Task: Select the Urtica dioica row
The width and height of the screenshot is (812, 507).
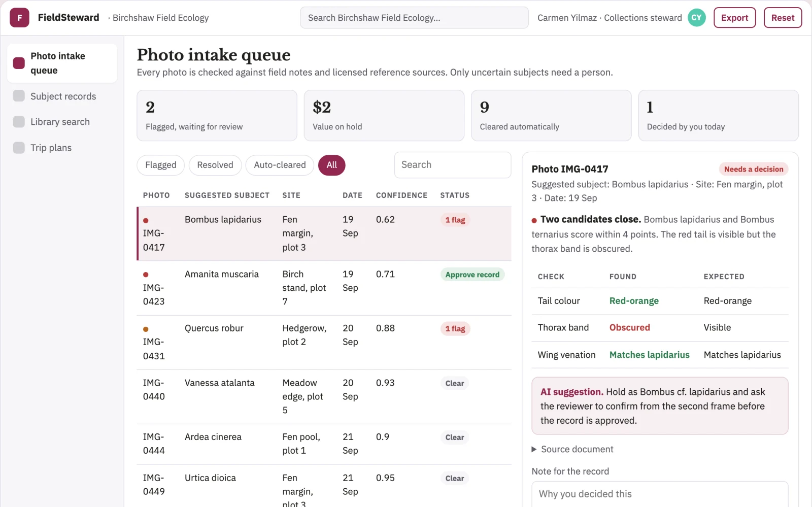Action: click(324, 486)
